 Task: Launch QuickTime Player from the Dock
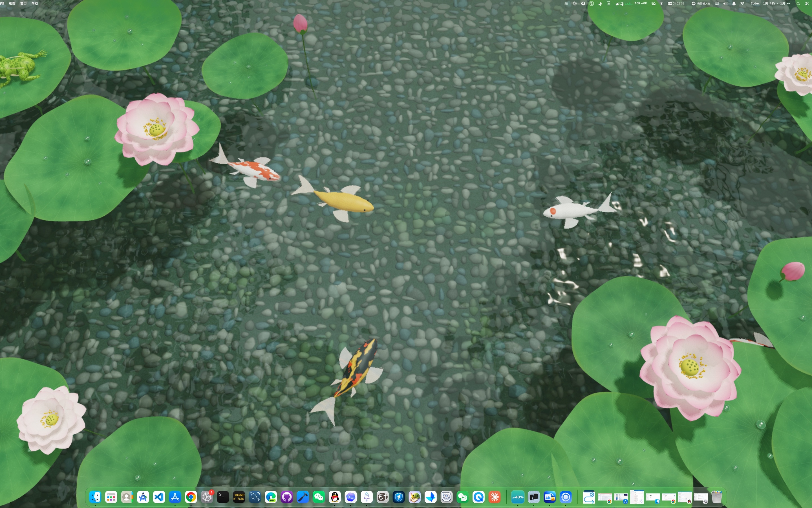479,497
